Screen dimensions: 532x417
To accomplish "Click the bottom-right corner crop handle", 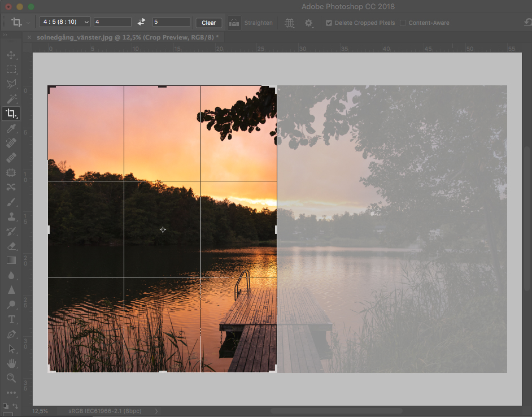I will [273, 369].
